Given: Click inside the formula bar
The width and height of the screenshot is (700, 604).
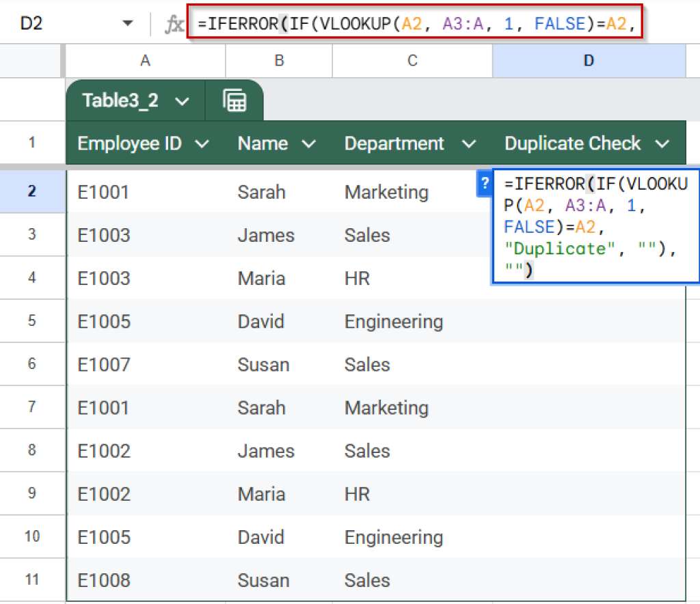Looking at the screenshot, I should click(410, 23).
